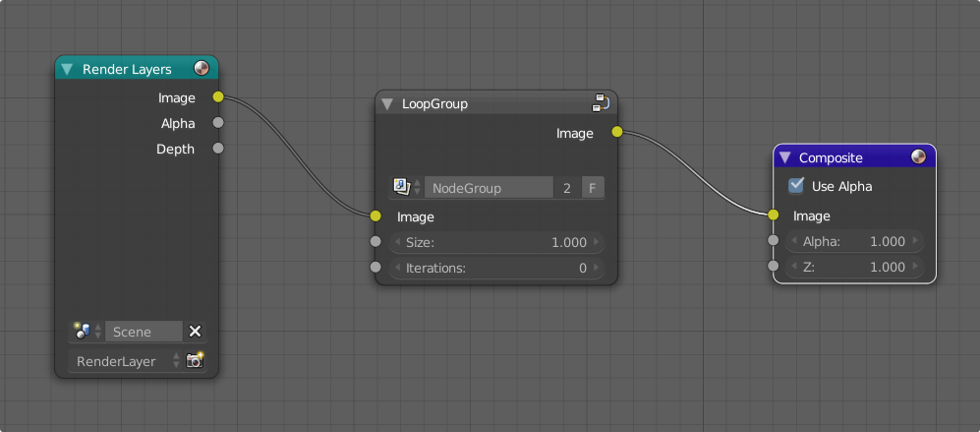
Task: Increase the Iterations value arrow
Action: pyautogui.click(x=597, y=268)
